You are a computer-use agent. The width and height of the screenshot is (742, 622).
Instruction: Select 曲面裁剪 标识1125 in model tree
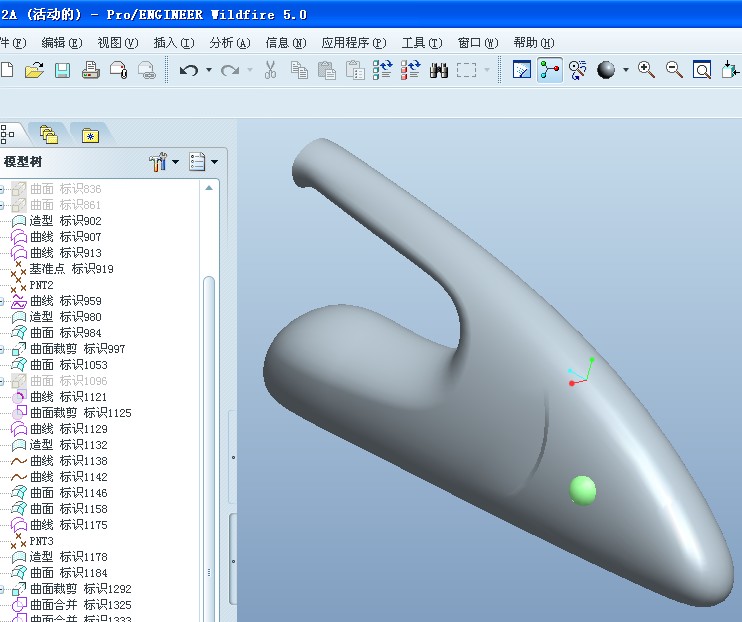(71, 413)
